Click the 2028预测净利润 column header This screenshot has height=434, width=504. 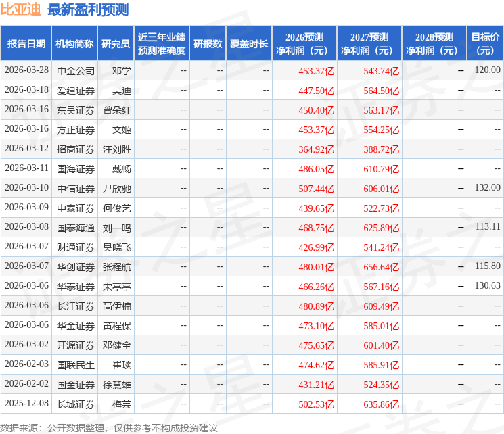(434, 44)
